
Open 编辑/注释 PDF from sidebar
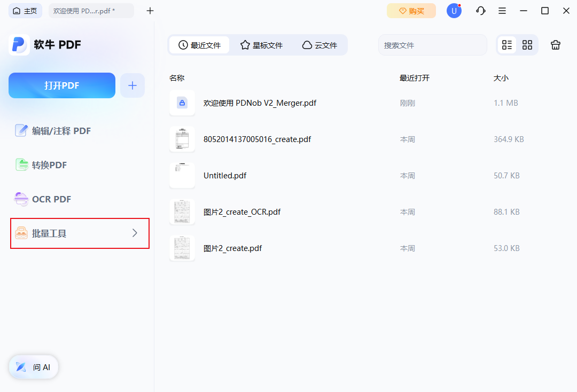(x=52, y=130)
